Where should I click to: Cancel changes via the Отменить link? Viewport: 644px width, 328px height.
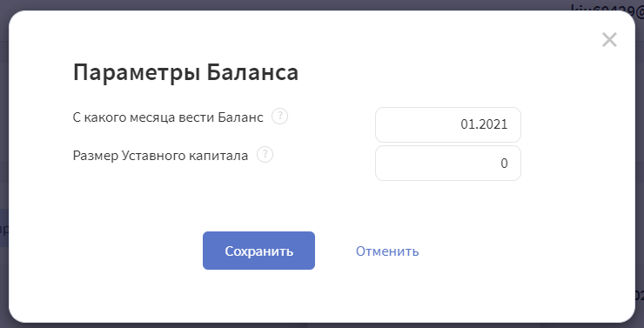pyautogui.click(x=387, y=251)
